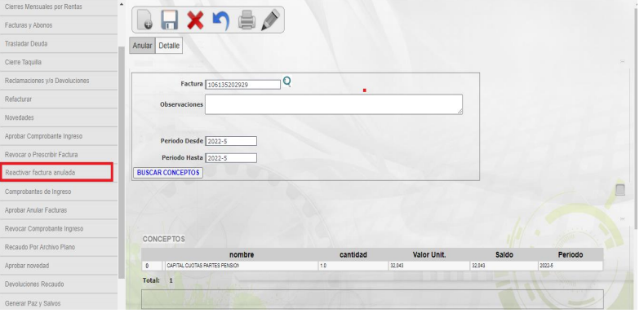644x313 pixels.
Task: Click the cantidad cell showing 1.0
Action: tap(353, 266)
